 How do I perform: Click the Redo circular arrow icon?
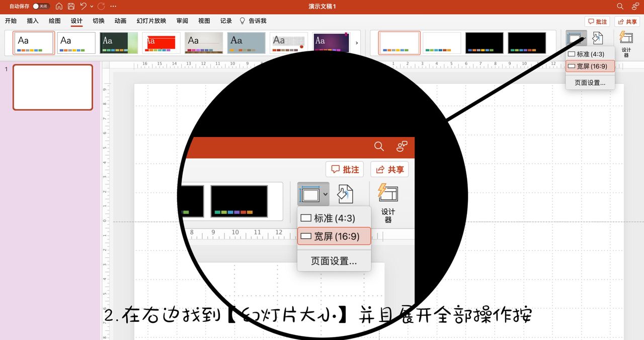pyautogui.click(x=101, y=7)
